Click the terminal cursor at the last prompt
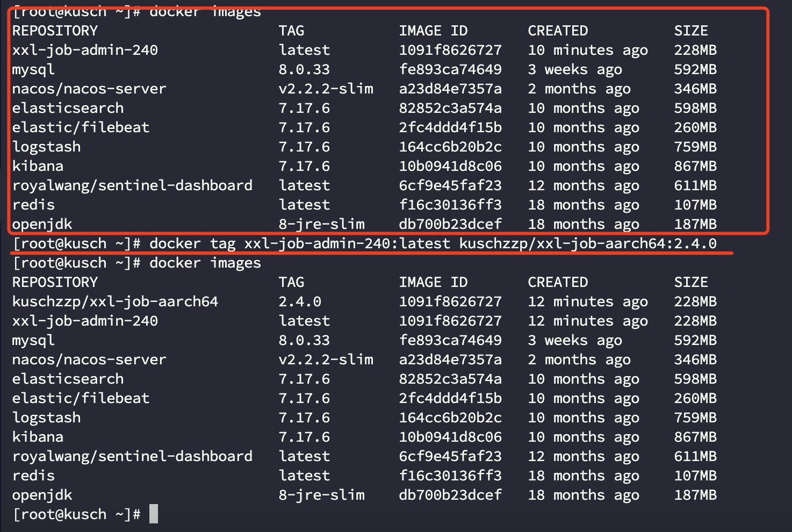This screenshot has height=532, width=792. 154,514
